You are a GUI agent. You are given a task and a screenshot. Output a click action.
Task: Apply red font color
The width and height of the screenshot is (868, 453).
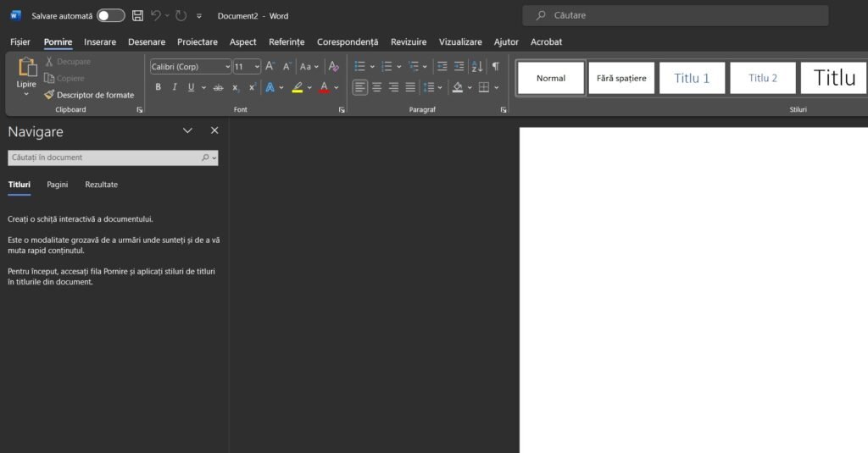[x=325, y=87]
